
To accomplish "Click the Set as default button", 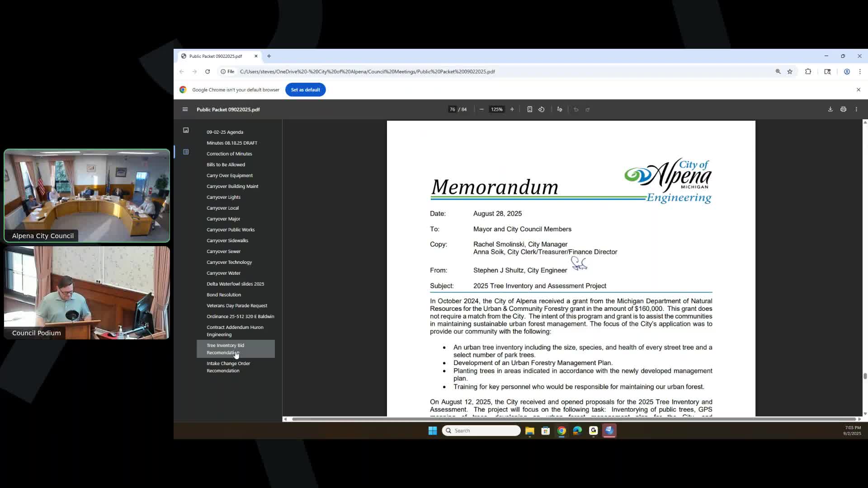I will tap(305, 89).
